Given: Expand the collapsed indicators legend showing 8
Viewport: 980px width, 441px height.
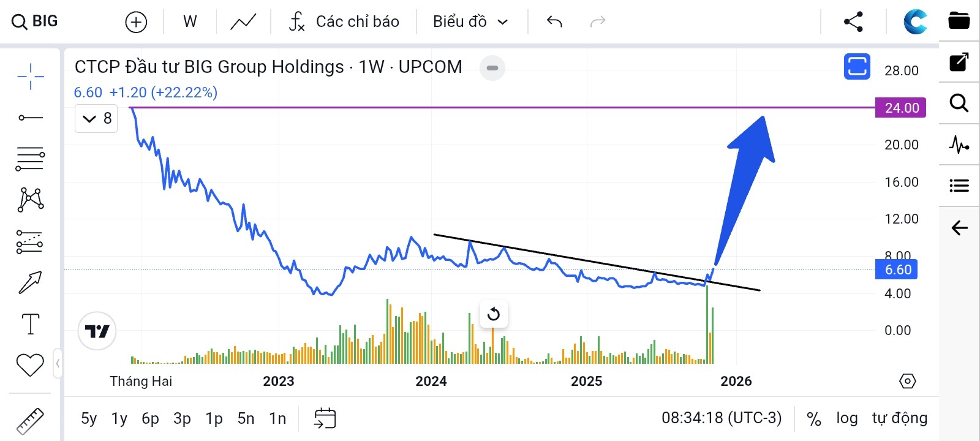Looking at the screenshot, I should click(x=97, y=118).
